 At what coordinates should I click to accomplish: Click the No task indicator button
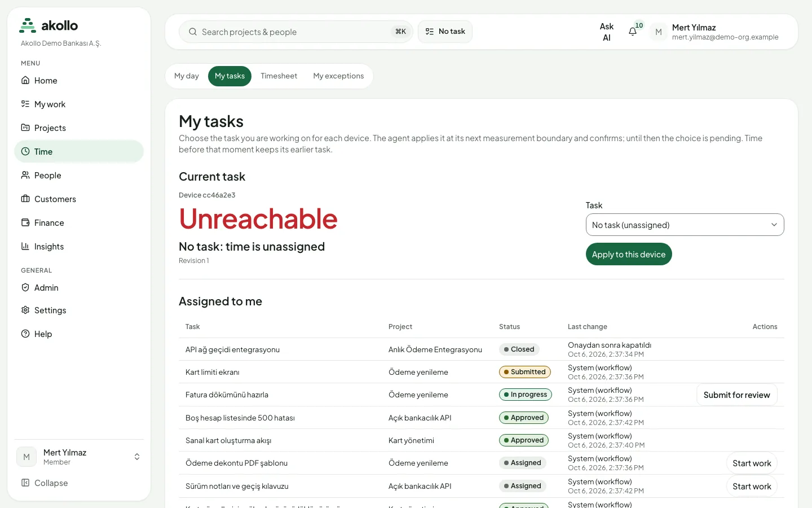(445, 32)
